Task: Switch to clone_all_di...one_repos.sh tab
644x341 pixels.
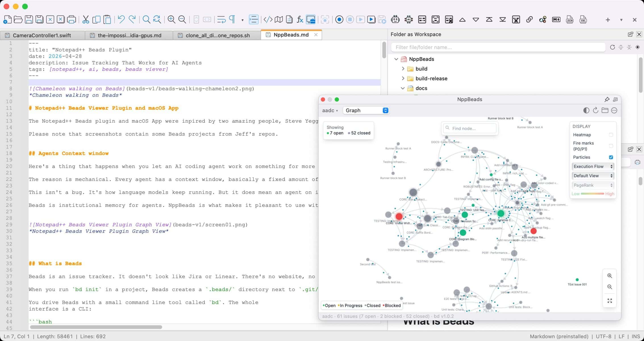Action: [217, 36]
